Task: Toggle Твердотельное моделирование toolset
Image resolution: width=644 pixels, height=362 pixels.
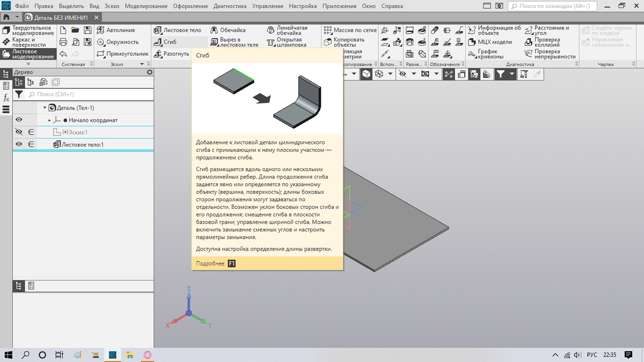Action: (28, 30)
